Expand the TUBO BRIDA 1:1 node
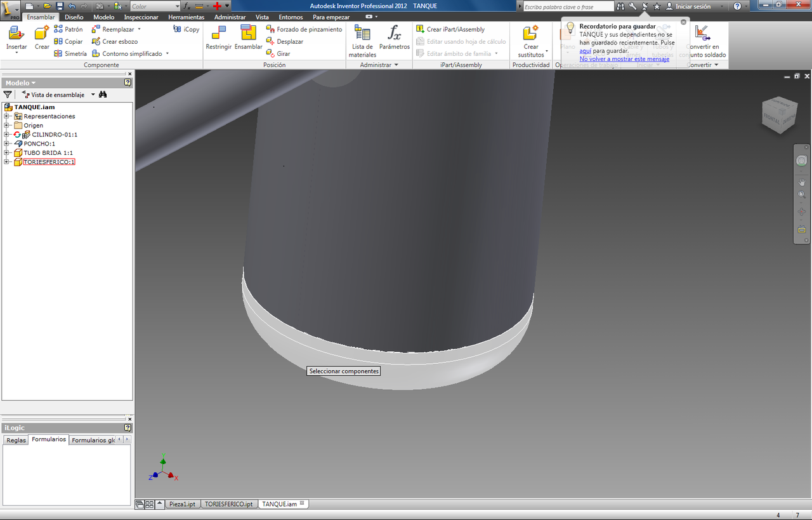This screenshot has height=520, width=812. [6, 152]
